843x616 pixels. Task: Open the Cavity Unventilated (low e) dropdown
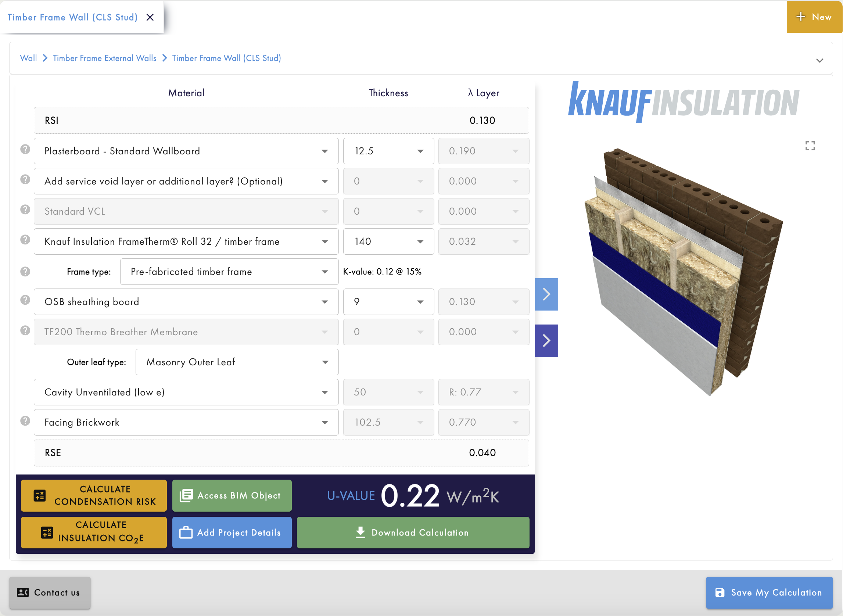(186, 393)
